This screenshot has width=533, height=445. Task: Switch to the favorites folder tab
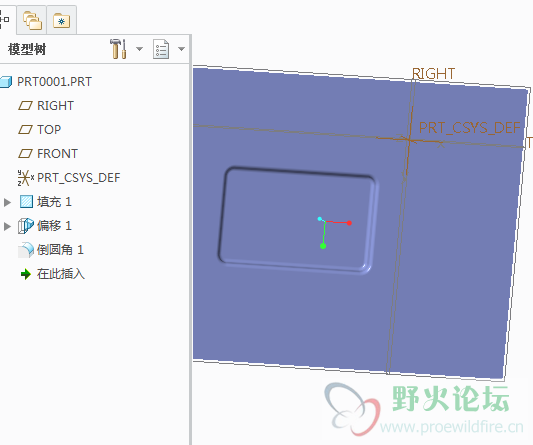[62, 21]
